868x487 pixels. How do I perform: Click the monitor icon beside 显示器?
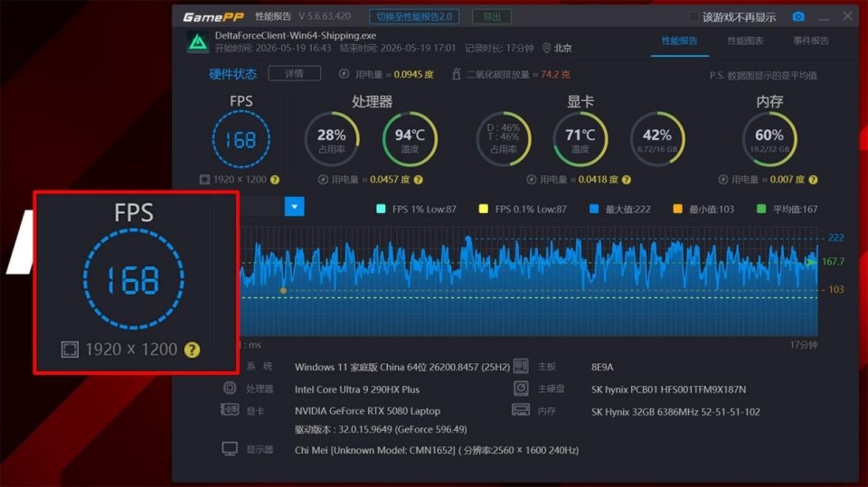(x=230, y=449)
